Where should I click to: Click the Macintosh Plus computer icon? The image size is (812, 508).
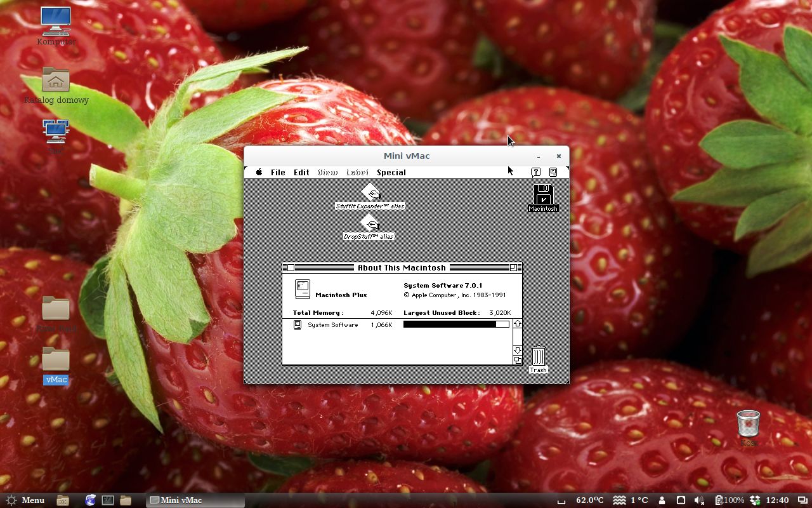tap(303, 290)
